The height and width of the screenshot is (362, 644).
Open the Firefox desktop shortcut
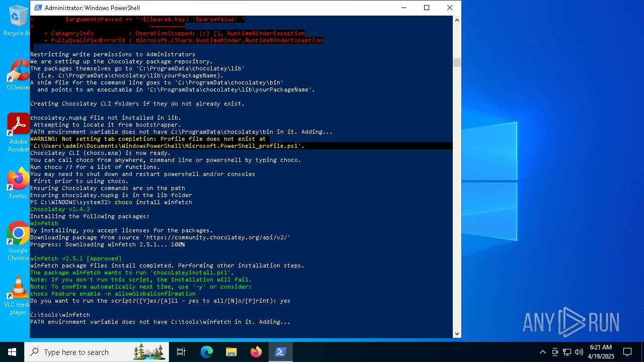(18, 184)
